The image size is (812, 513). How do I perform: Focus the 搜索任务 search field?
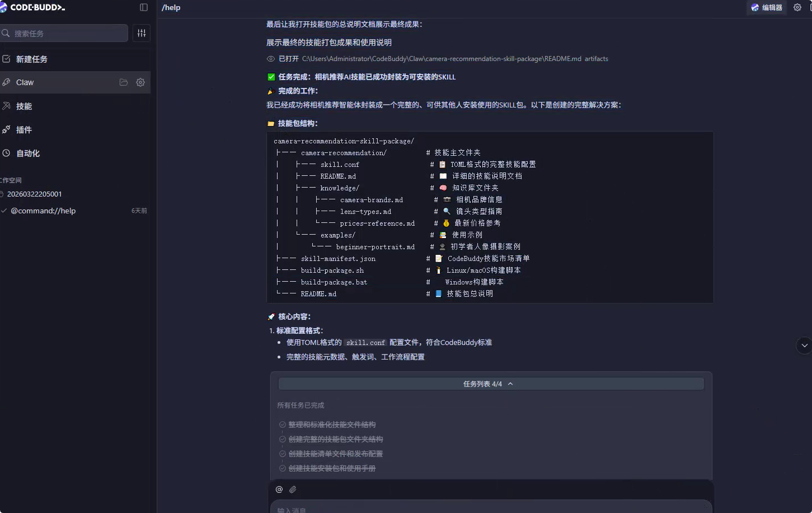[64, 33]
